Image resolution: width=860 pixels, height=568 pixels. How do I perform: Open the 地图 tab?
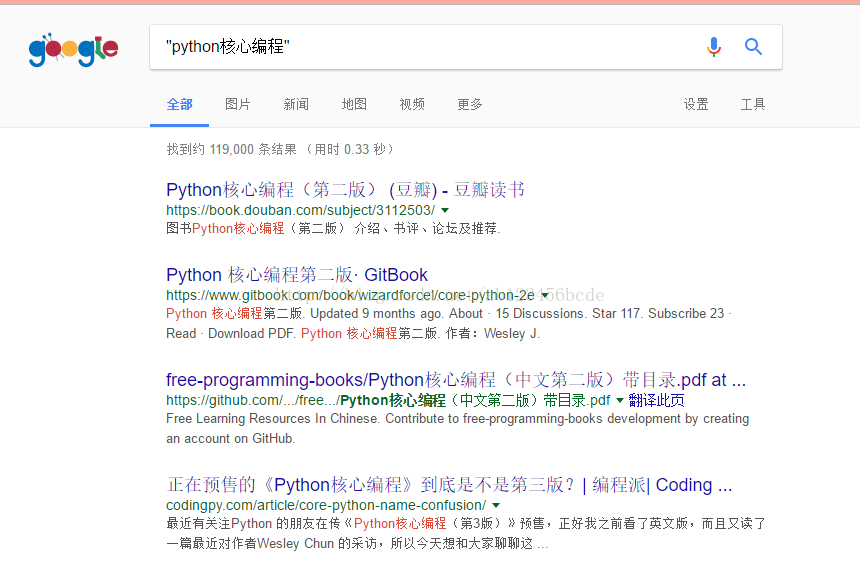(x=354, y=104)
